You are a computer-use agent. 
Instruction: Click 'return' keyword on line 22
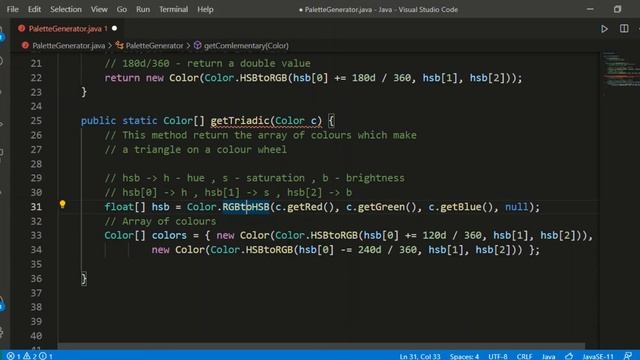pyautogui.click(x=122, y=78)
